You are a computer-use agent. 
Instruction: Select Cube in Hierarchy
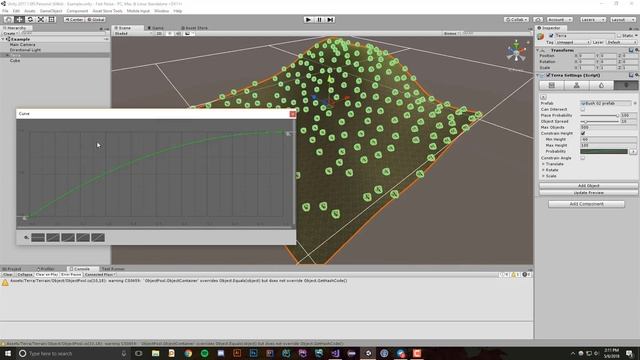[15, 60]
